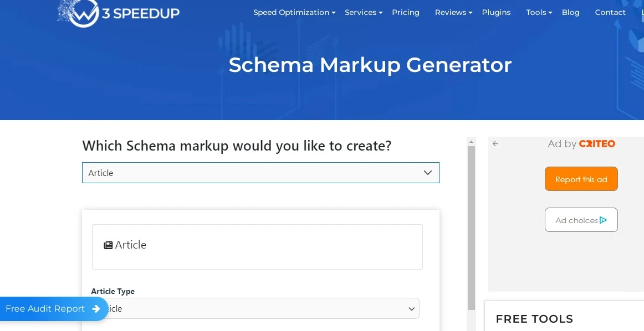The width and height of the screenshot is (644, 331).
Task: Click the Criteo logo in the ad header
Action: click(597, 143)
